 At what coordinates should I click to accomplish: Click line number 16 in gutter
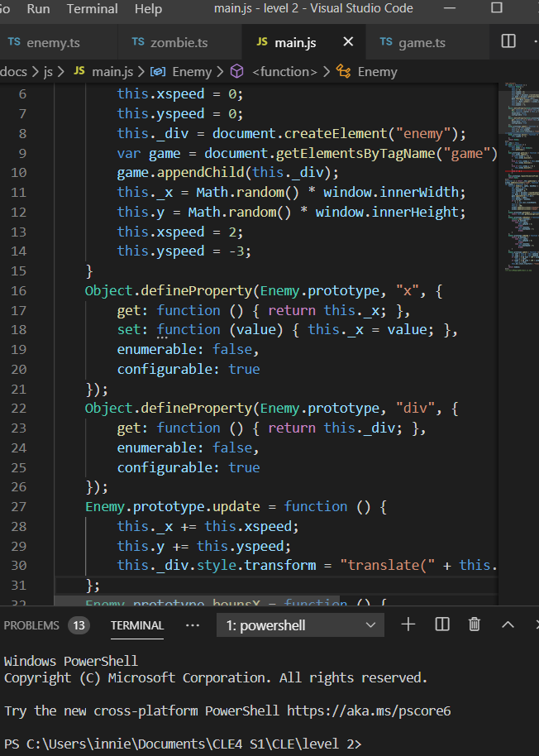point(18,290)
